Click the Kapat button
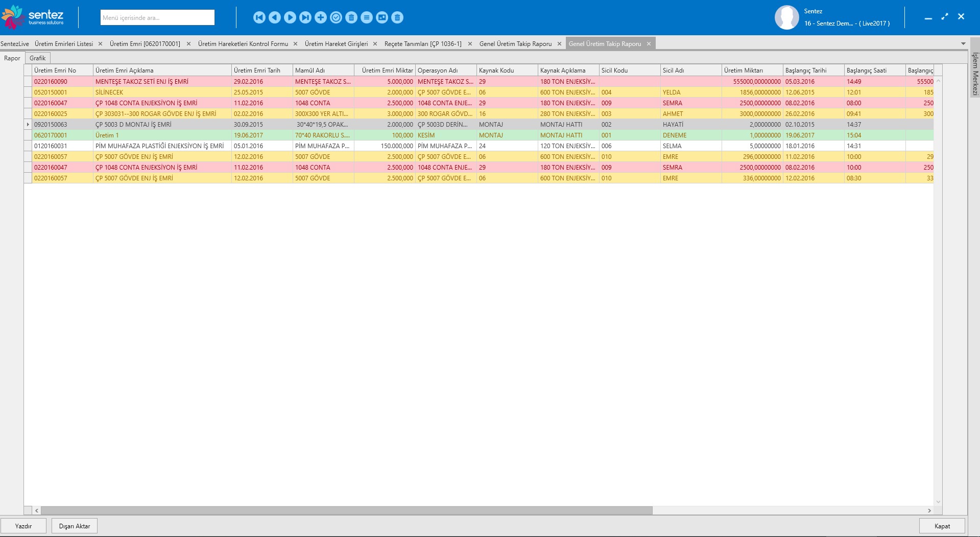This screenshot has height=537, width=980. point(942,526)
